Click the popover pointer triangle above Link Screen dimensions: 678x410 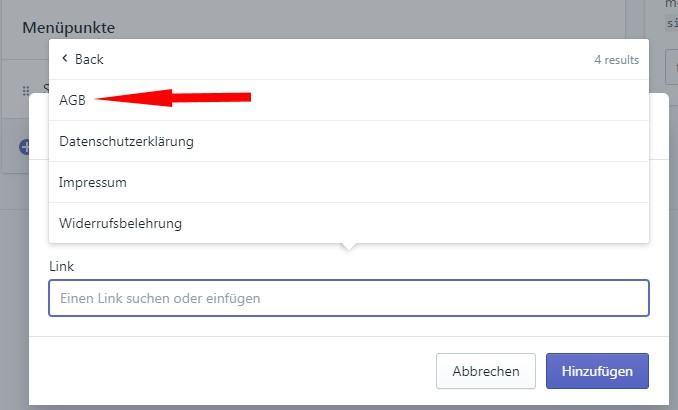[349, 247]
